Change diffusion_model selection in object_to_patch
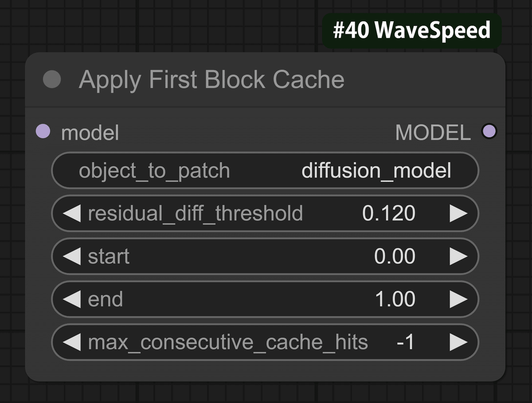 pos(376,170)
